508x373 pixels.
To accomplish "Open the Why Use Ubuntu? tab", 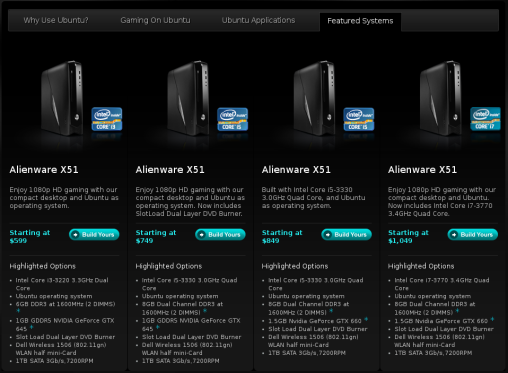I will [x=56, y=20].
